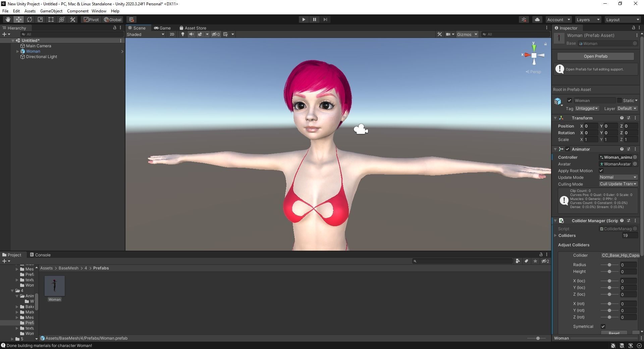Viewport: 644px width, 349px height.
Task: Toggle the Static checkbox
Action: [x=619, y=101]
